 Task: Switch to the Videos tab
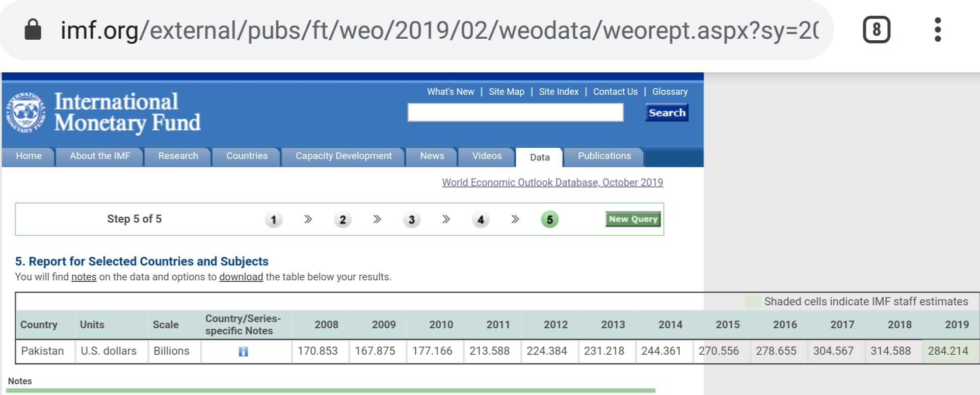(x=487, y=156)
